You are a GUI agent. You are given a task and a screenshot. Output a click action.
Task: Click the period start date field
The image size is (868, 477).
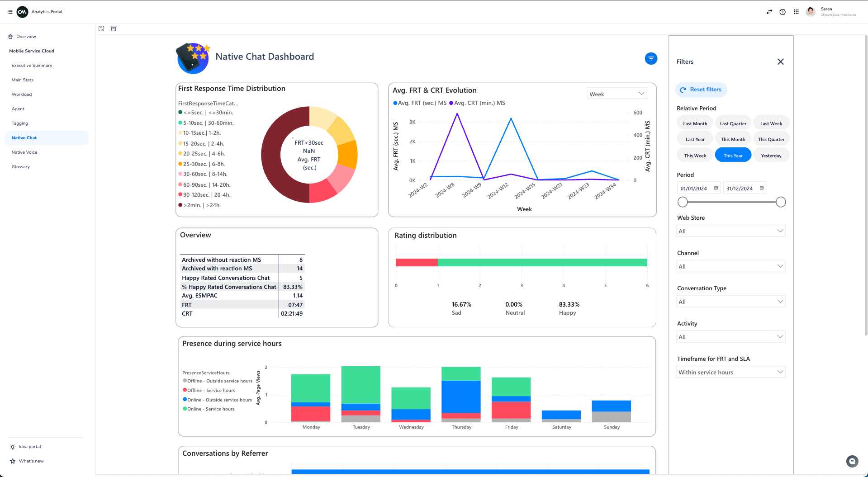click(694, 189)
